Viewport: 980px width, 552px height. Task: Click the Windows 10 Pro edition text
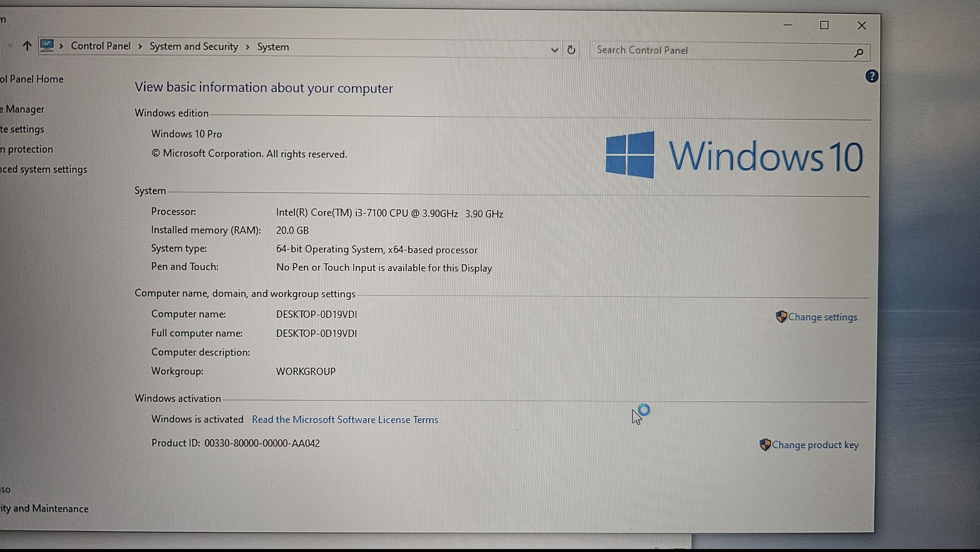point(186,134)
